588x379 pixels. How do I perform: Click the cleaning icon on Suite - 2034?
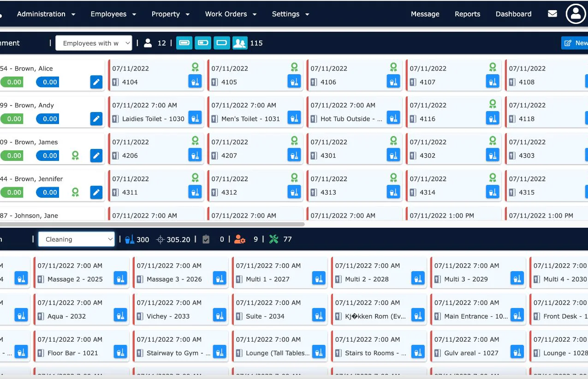319,316
